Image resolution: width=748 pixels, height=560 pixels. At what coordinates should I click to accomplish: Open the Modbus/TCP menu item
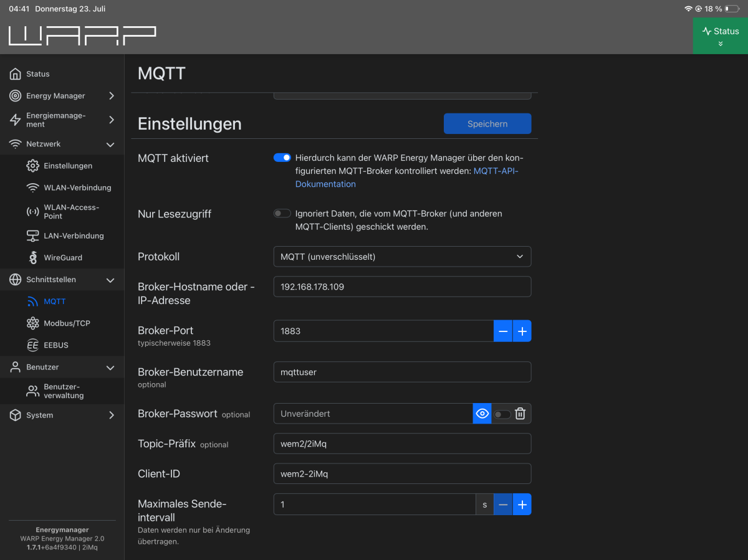point(62,323)
